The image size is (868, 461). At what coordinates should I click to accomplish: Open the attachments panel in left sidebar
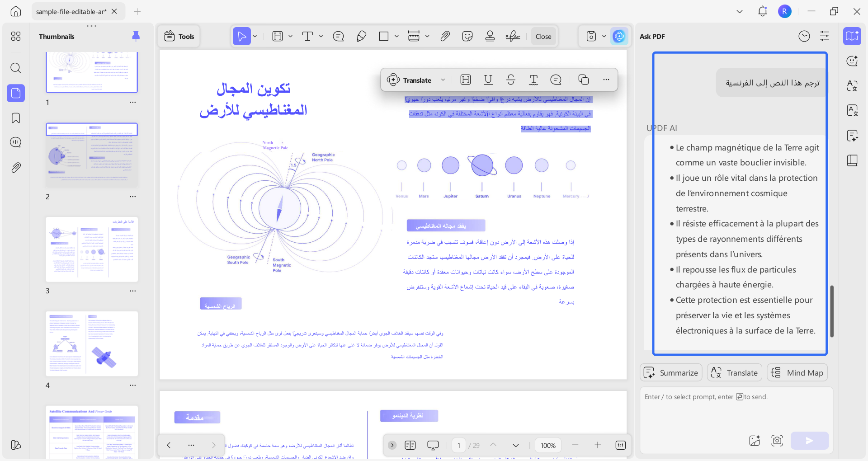[16, 168]
